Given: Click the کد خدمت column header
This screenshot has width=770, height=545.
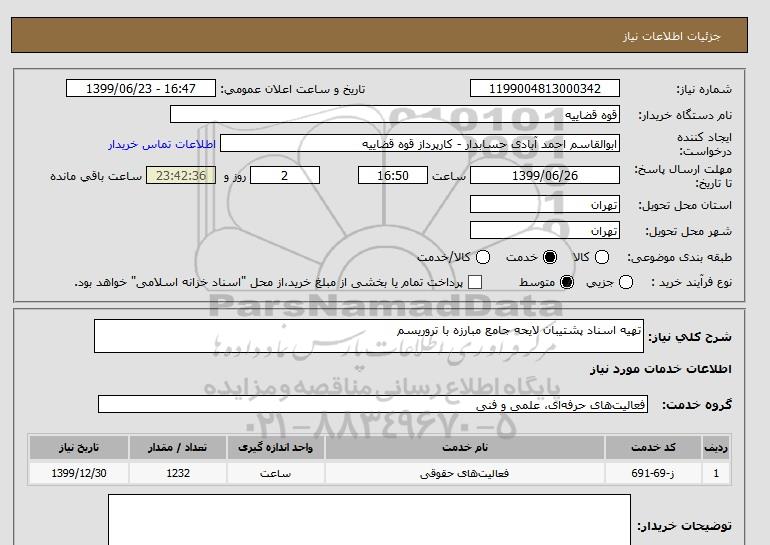Looking at the screenshot, I should (653, 447).
